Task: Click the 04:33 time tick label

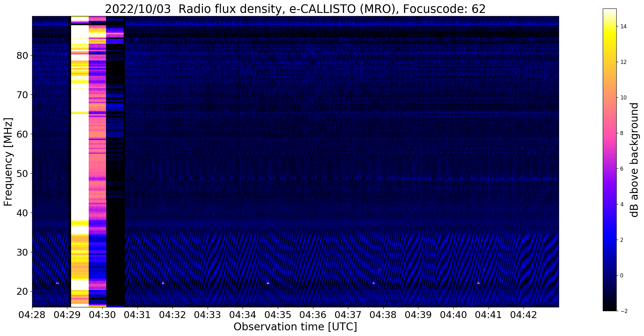Action: (208, 315)
